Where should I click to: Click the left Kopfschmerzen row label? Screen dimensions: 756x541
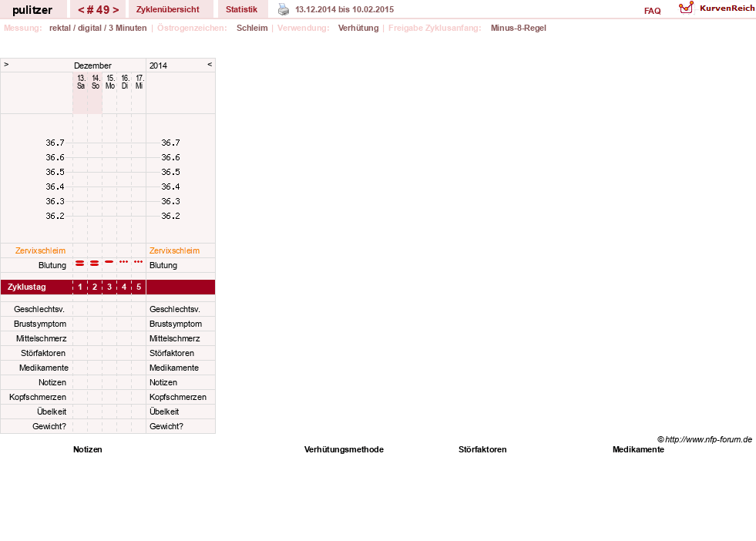tap(38, 397)
